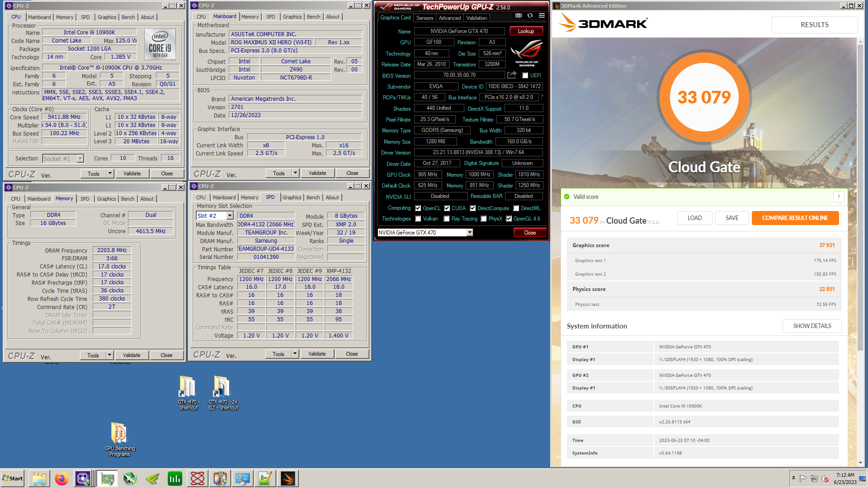Open the NVIDIA green logo taskbar icon
The width and height of the screenshot is (868, 488).
click(152, 479)
